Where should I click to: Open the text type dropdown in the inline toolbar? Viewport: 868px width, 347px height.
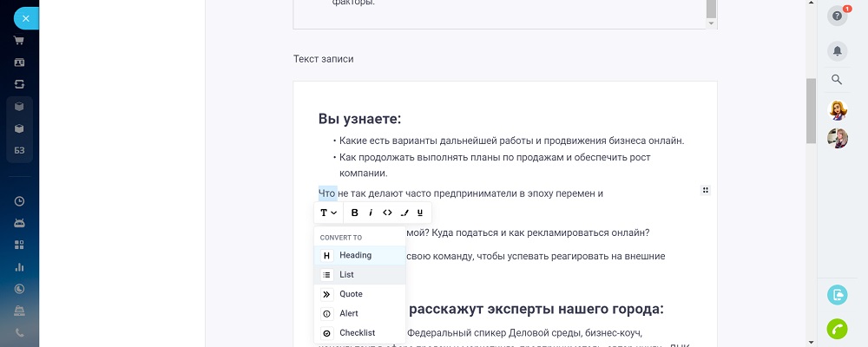click(x=328, y=213)
